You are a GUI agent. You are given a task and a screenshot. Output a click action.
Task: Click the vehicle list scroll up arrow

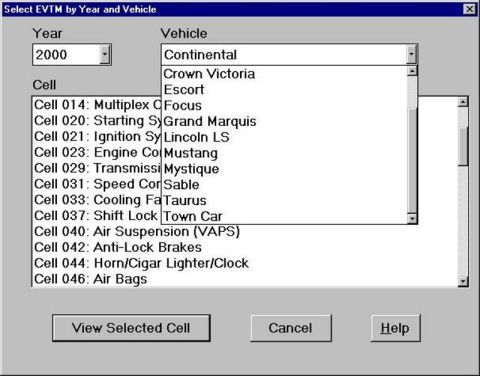[412, 71]
